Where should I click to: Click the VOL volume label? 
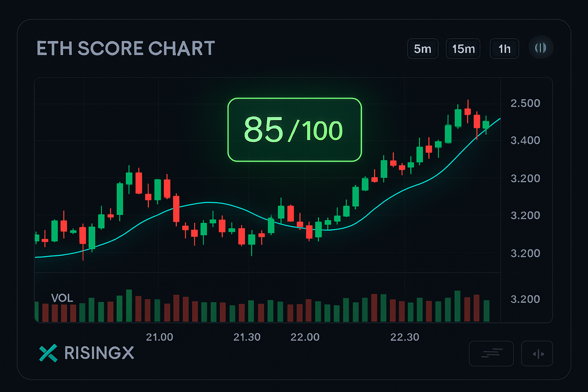[62, 298]
